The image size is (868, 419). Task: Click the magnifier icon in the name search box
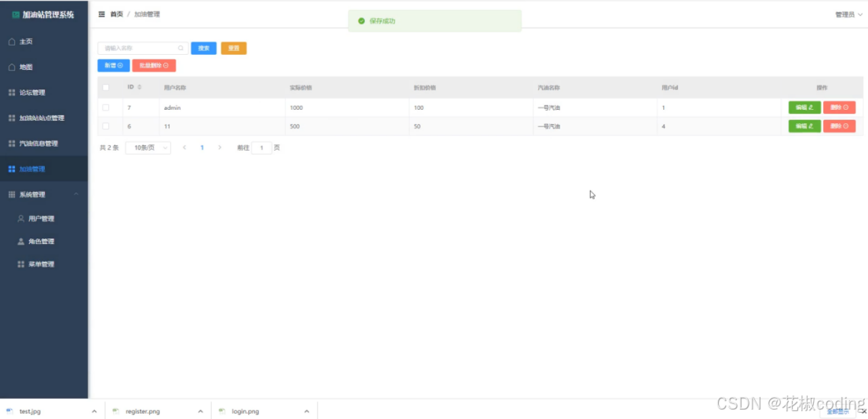click(181, 48)
